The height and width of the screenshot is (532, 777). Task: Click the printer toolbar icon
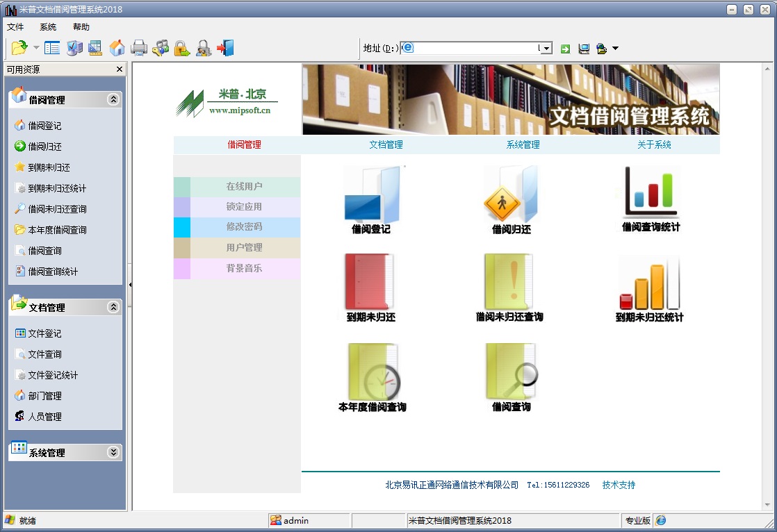[139, 48]
